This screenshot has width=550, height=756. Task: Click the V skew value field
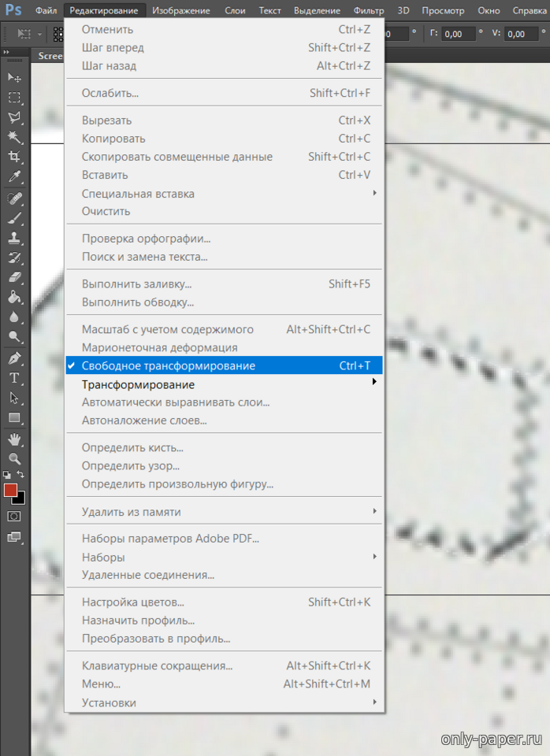[526, 34]
